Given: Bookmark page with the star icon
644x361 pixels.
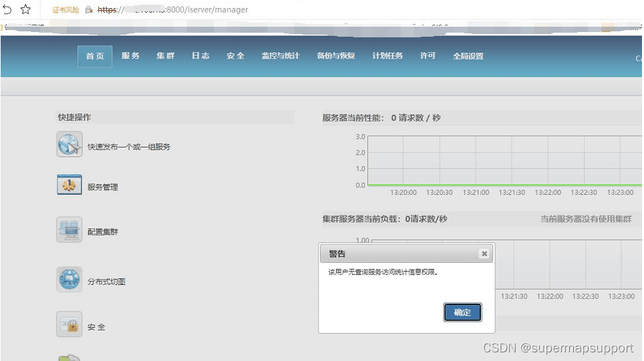Looking at the screenshot, I should pyautogui.click(x=26, y=9).
